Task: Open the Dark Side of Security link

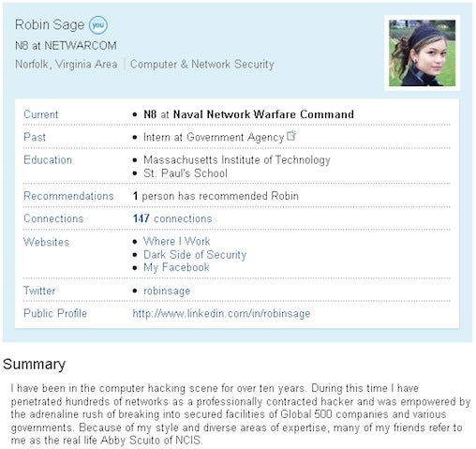Action: click(x=195, y=255)
